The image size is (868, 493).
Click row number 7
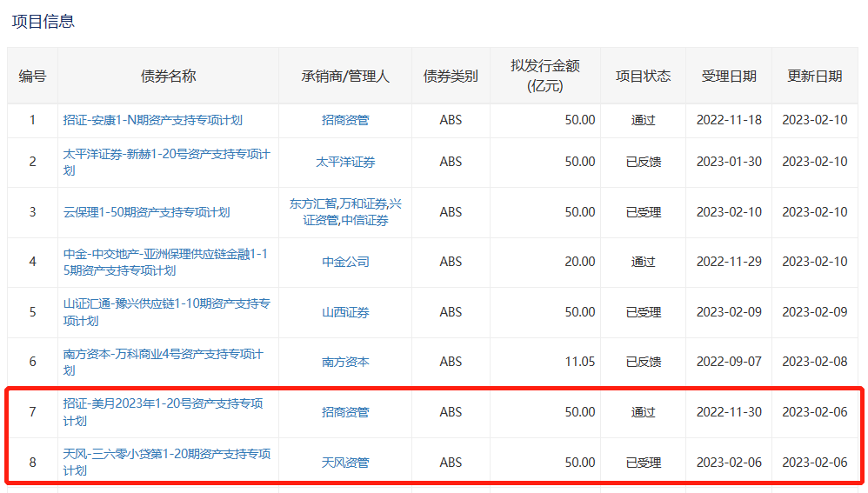click(x=33, y=412)
